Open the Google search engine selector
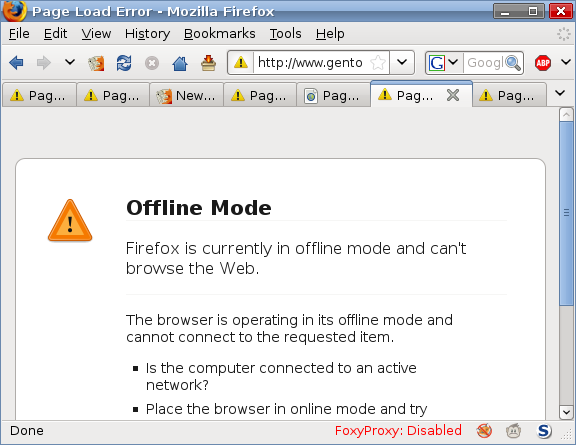 point(443,63)
